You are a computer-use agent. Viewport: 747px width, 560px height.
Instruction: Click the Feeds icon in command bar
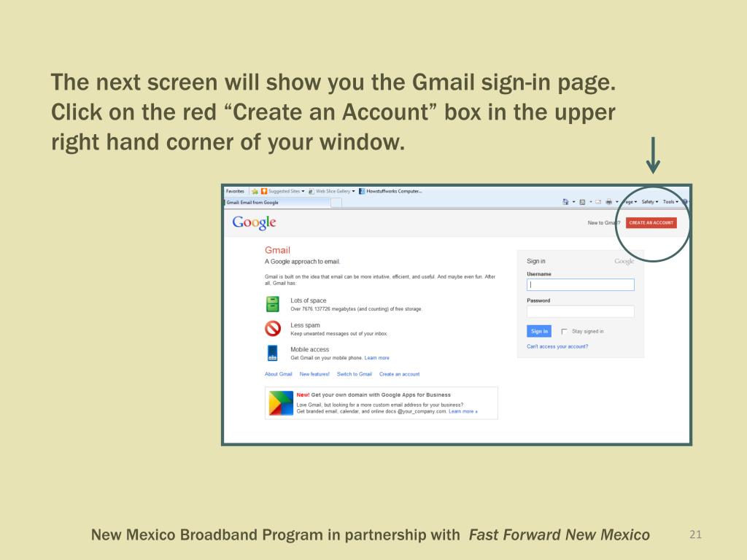[582, 202]
